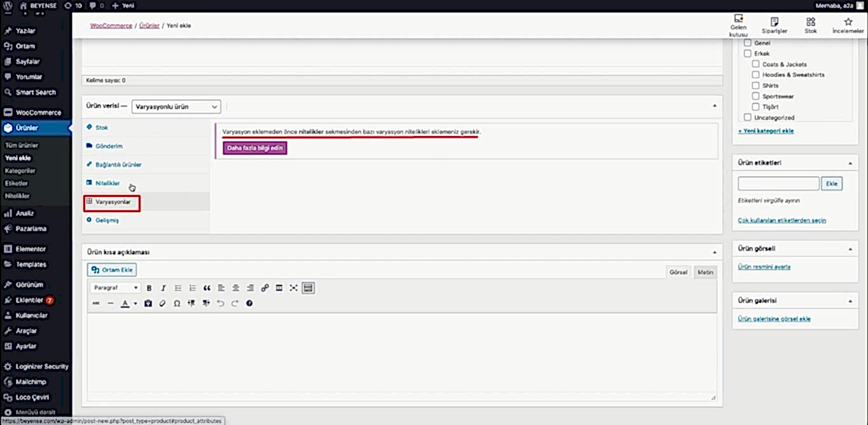The width and height of the screenshot is (868, 425).
Task: Collapse the Ürün verisi panel
Action: 714,106
